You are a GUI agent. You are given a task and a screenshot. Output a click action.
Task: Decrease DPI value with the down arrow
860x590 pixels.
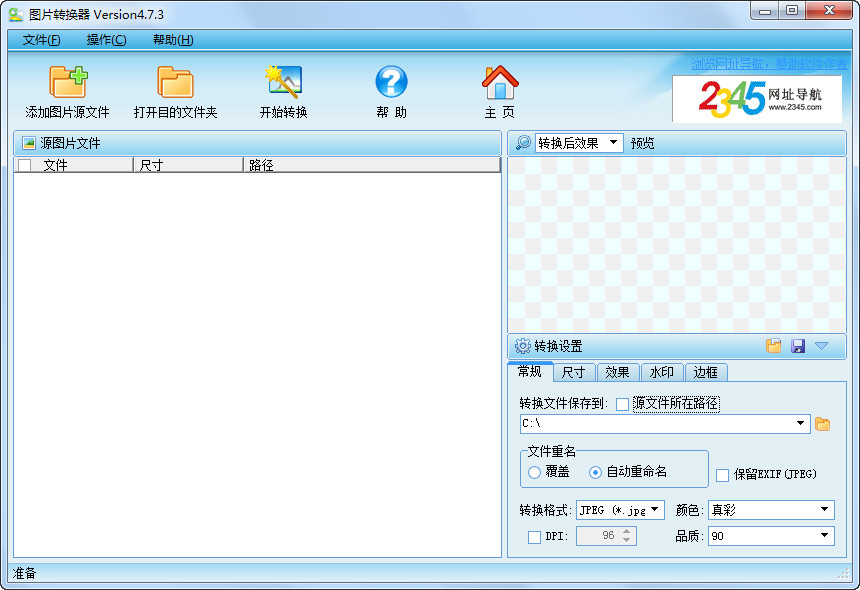626,540
